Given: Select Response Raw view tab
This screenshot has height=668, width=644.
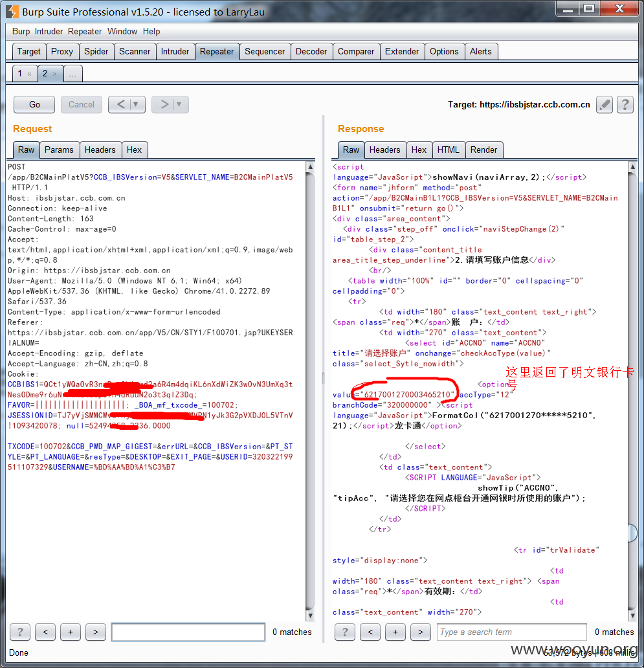Looking at the screenshot, I should tap(351, 150).
